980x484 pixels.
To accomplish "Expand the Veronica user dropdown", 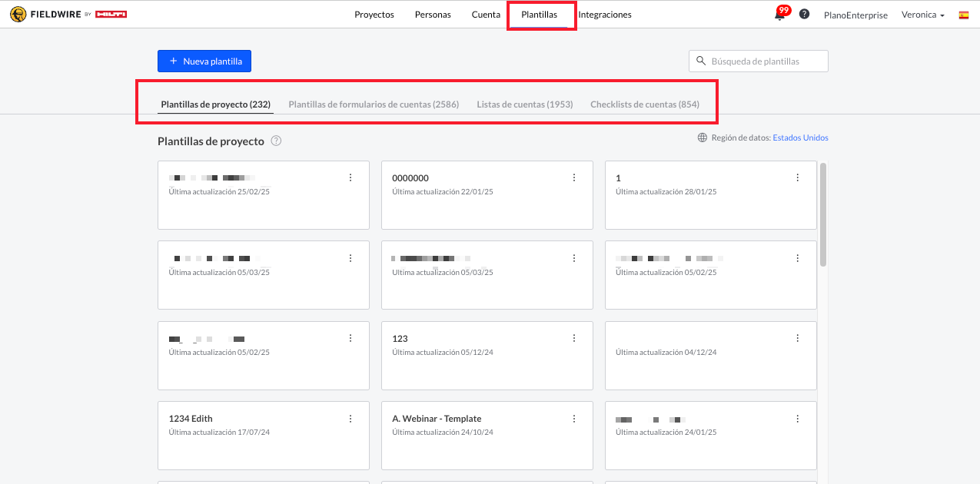I will [x=922, y=15].
